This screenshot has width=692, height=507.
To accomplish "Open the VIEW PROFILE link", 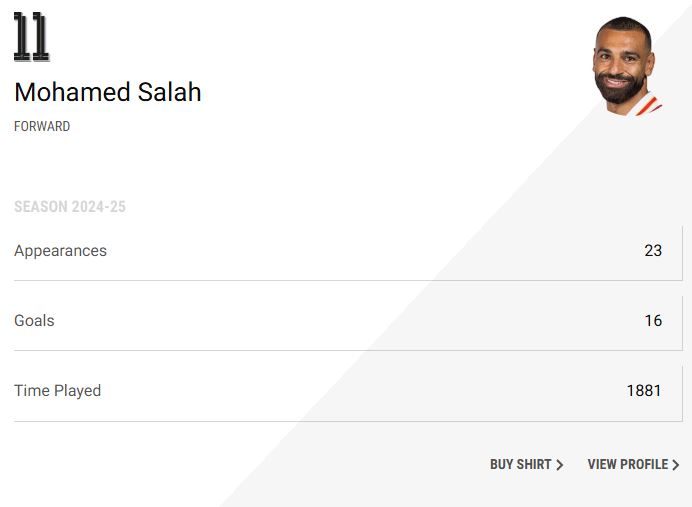I will [627, 465].
